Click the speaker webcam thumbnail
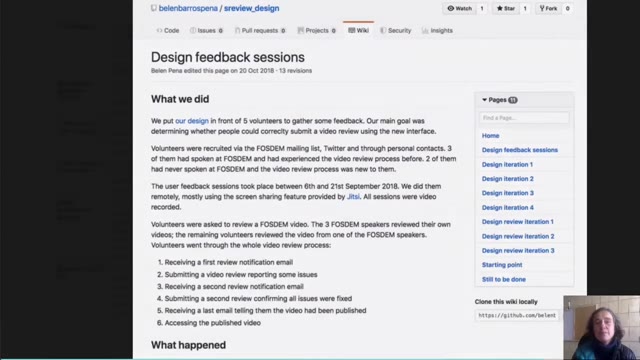 pyautogui.click(x=602, y=328)
